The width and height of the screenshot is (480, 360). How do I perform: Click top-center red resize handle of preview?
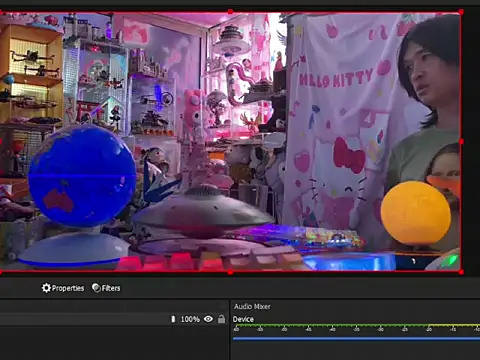230,12
